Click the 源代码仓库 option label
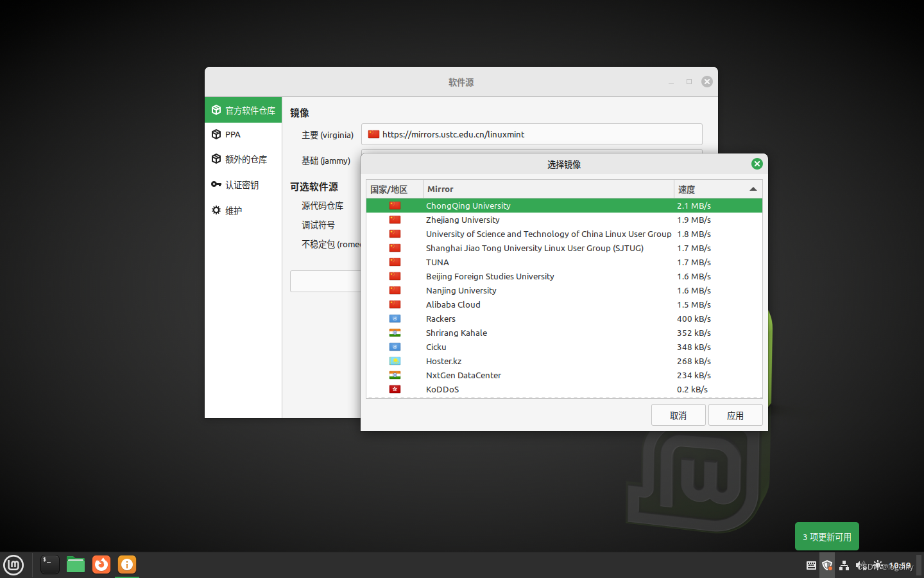Screen dimensions: 924x578 (323, 206)
